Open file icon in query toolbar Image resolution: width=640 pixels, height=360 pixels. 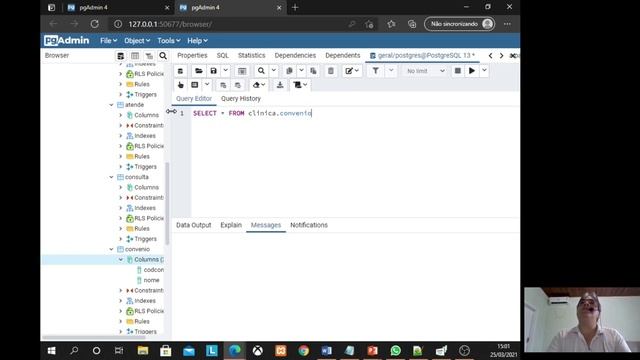199,71
